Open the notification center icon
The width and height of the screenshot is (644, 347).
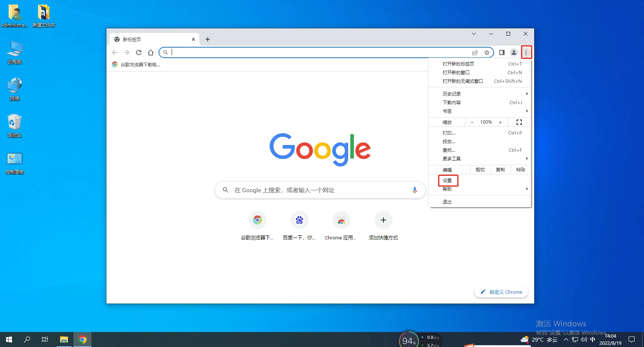pos(632,340)
